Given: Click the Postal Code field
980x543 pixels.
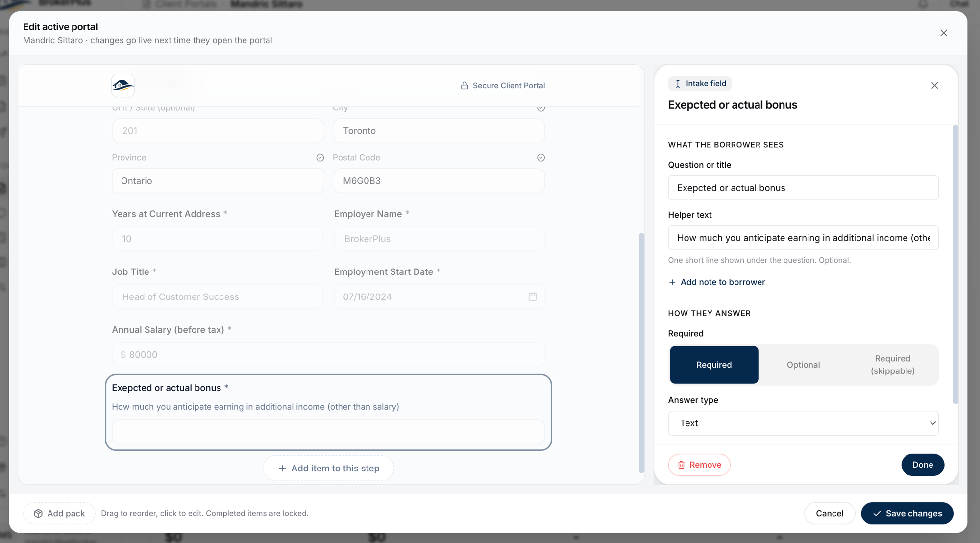Looking at the screenshot, I should point(439,181).
